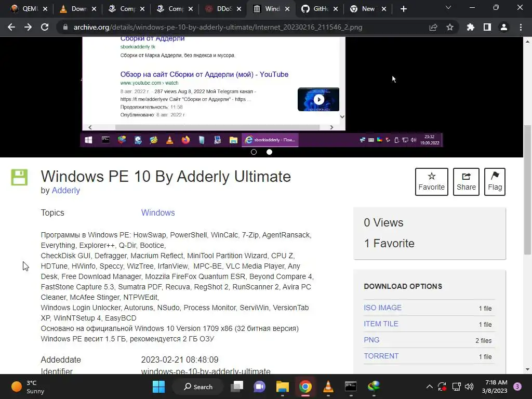
Task: Close the QEMU tab
Action: point(45,9)
